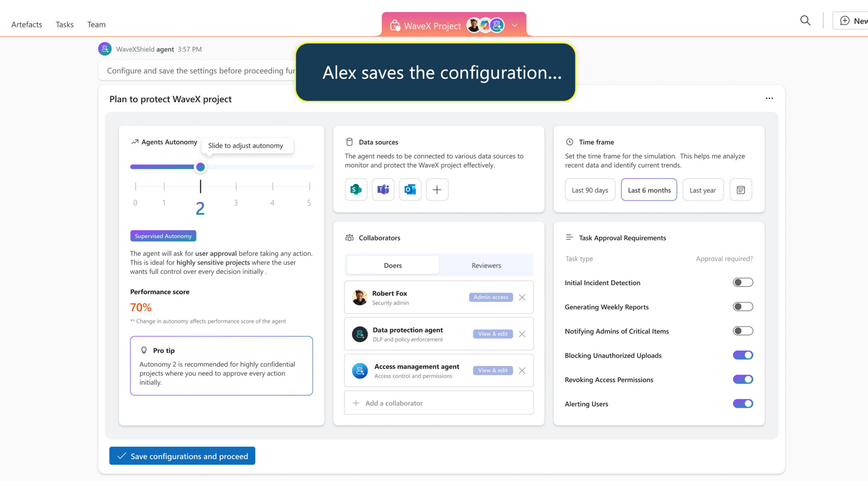Set autonomy slider to level 5
The width and height of the screenshot is (868, 488).
[x=309, y=167]
